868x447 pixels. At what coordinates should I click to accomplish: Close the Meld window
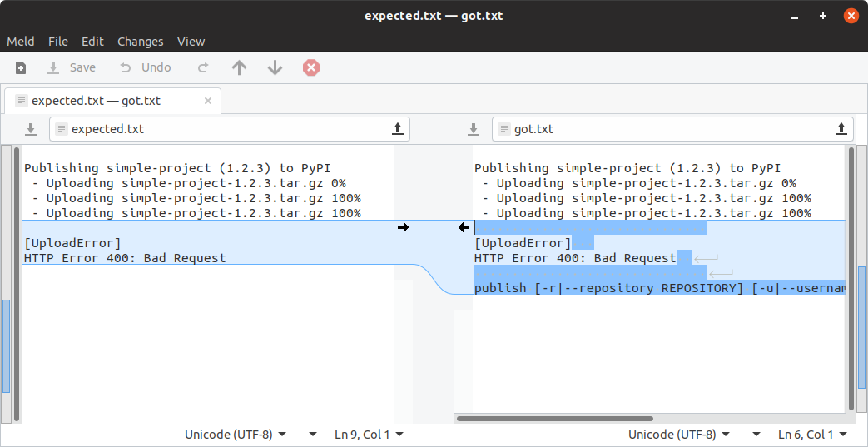click(851, 16)
